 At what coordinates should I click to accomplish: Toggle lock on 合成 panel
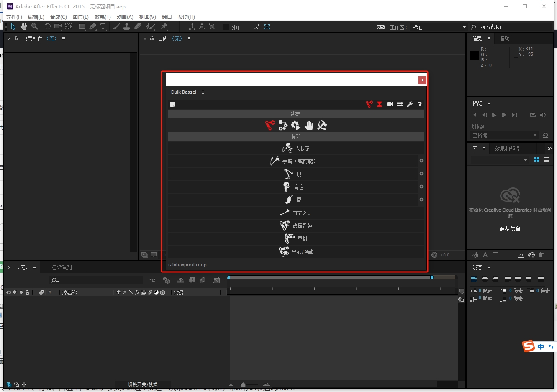(152, 38)
